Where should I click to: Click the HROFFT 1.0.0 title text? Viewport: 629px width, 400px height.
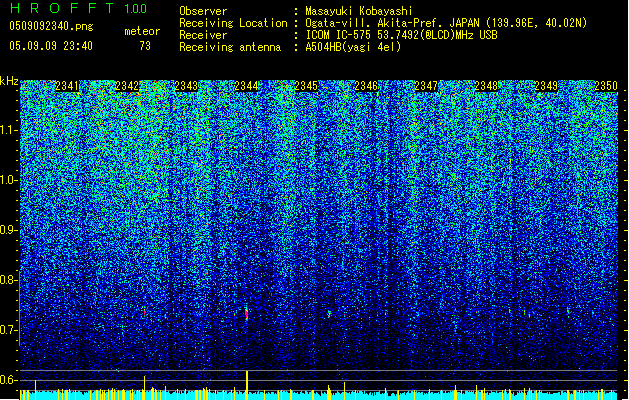coord(79,8)
